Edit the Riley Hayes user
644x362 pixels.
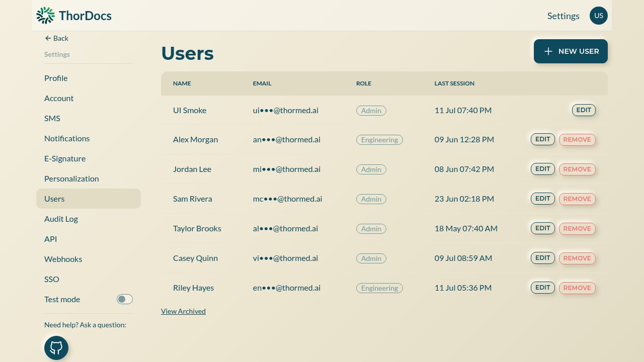(x=543, y=288)
